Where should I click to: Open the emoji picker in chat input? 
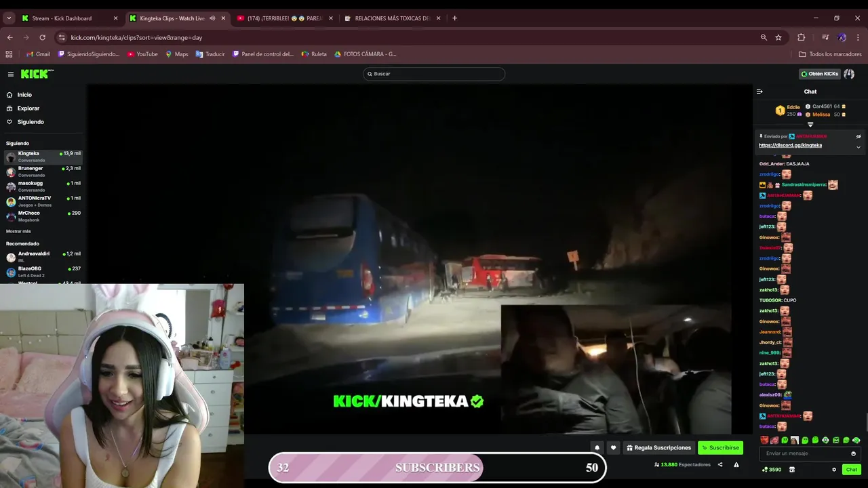853,453
